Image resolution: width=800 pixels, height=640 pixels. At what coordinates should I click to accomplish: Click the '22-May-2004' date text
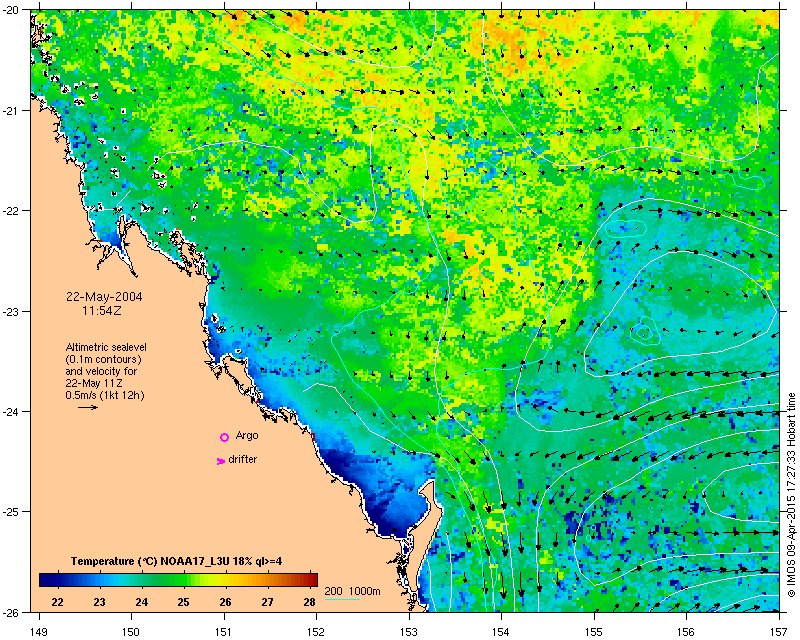(104, 297)
